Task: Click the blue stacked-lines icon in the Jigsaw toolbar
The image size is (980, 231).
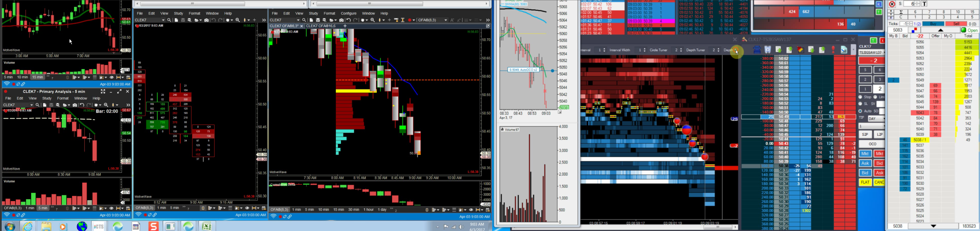Action: (x=757, y=50)
